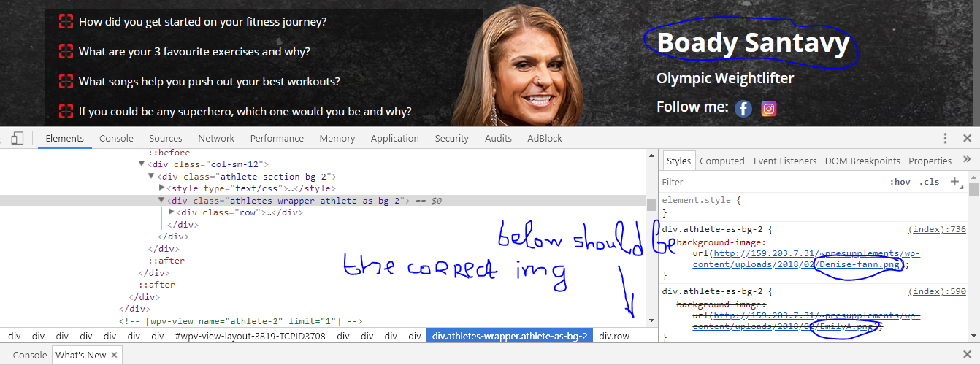Open the Security tab

point(451,138)
